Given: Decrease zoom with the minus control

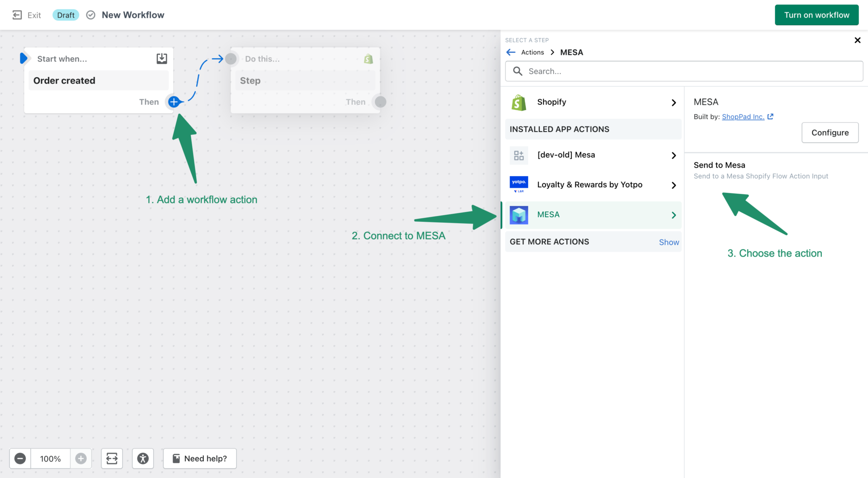Looking at the screenshot, I should [x=19, y=458].
